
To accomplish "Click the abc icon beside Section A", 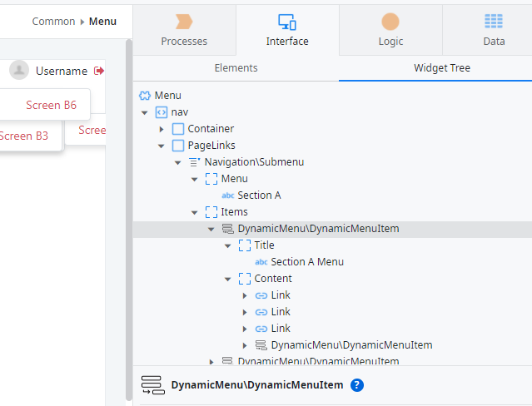I will click(x=228, y=196).
